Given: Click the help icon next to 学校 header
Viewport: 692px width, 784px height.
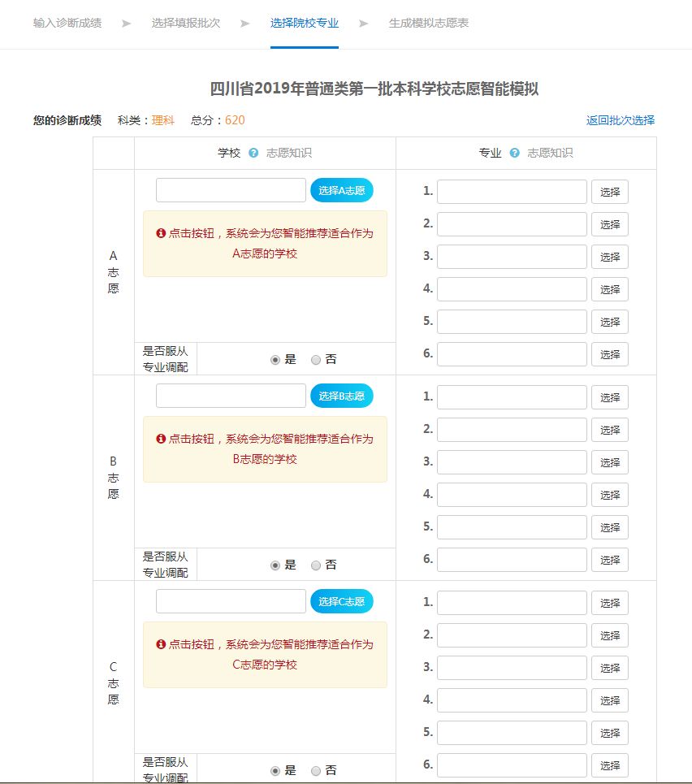Looking at the screenshot, I should (253, 153).
